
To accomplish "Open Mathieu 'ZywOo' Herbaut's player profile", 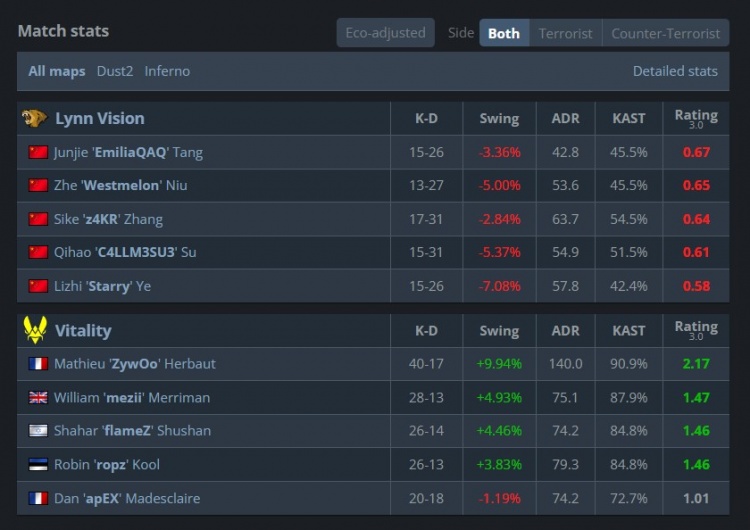I will coord(135,364).
